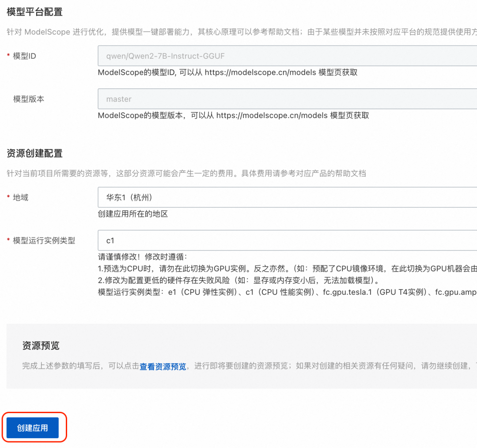The image size is (477, 448).
Task: Click the instance type list starting with e1
Action: [287, 292]
